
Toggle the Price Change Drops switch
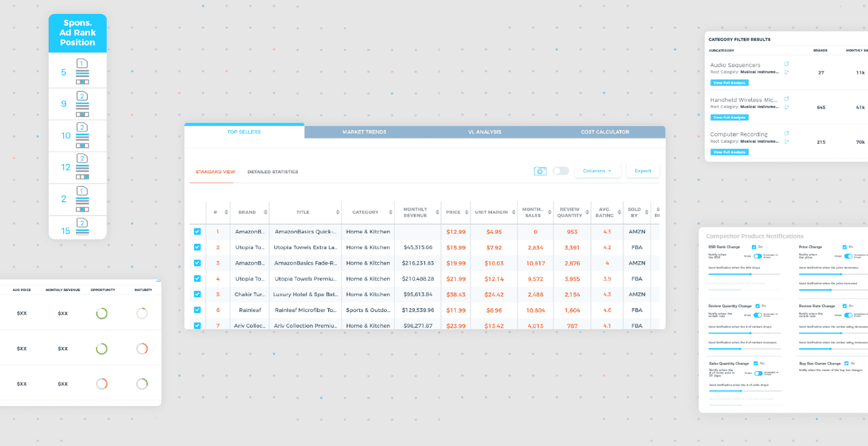tap(848, 256)
